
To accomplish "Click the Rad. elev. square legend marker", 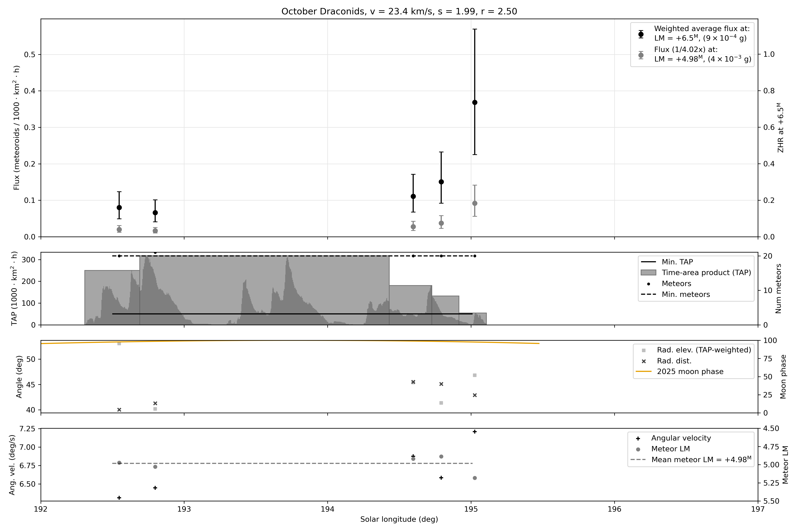I will pos(644,350).
